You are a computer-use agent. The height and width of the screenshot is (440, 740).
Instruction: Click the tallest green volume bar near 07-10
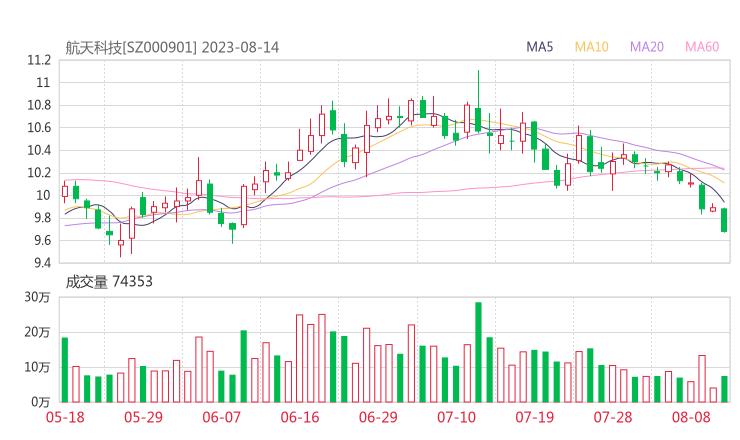(x=478, y=352)
